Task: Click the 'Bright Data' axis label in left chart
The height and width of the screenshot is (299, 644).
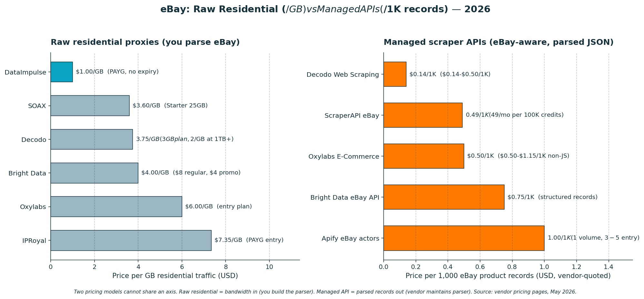Action: click(x=27, y=173)
